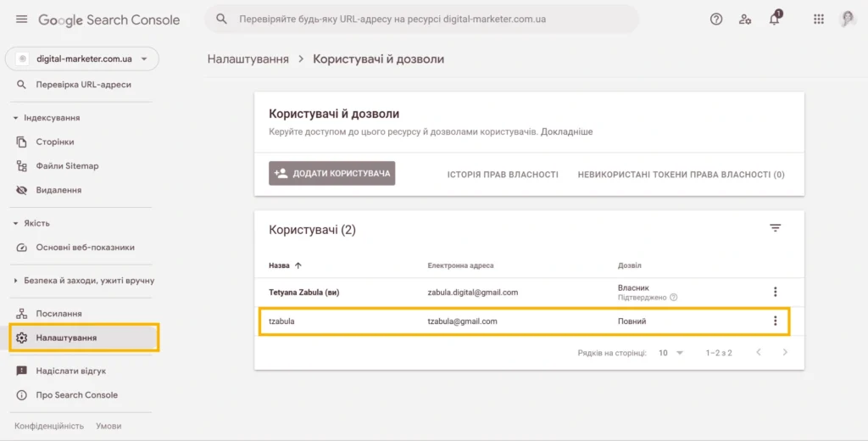Open ІСТОРІЯ ПРАВ ВЛАСНОСТІ
Image resolution: width=868 pixels, height=441 pixels.
pyautogui.click(x=503, y=175)
